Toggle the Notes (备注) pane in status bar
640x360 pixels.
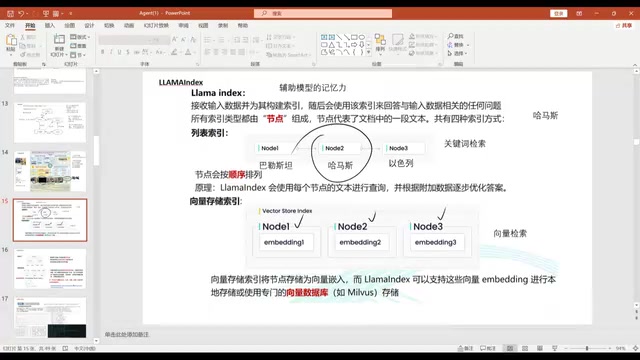pyautogui.click(x=465, y=348)
